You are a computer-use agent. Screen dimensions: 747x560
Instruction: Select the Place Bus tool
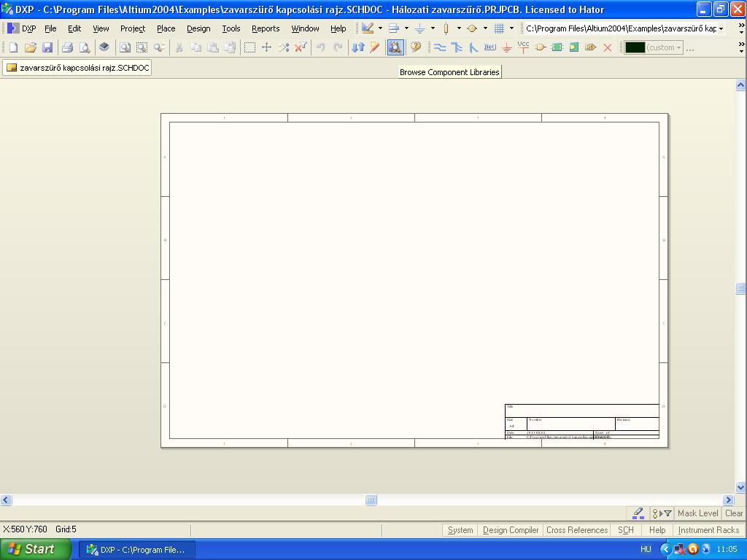coord(457,47)
